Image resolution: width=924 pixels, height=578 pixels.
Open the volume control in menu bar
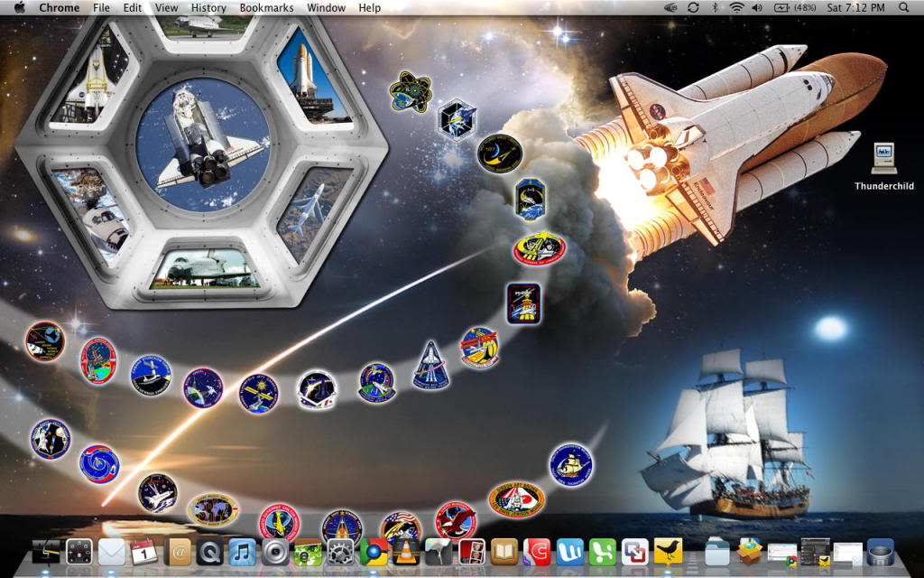click(x=757, y=7)
